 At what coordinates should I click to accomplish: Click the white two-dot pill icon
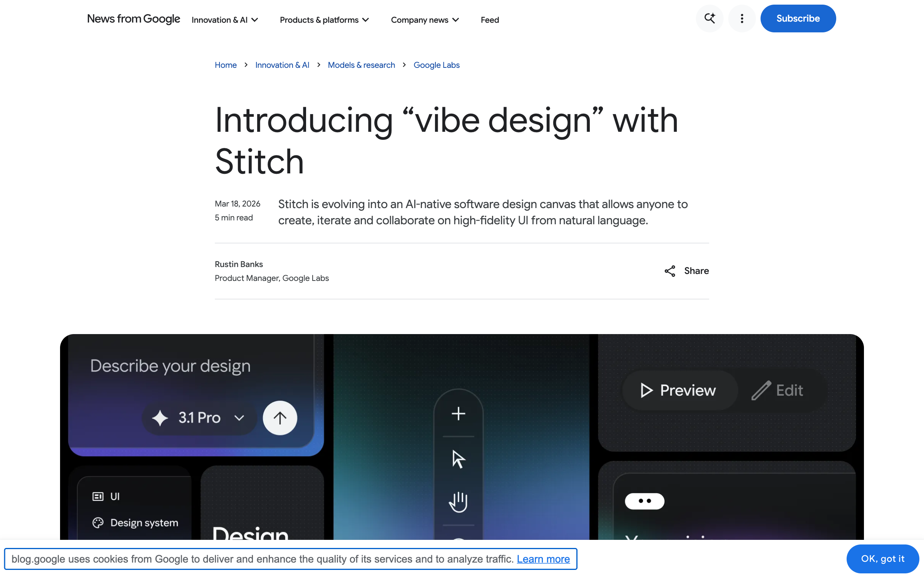click(x=644, y=501)
